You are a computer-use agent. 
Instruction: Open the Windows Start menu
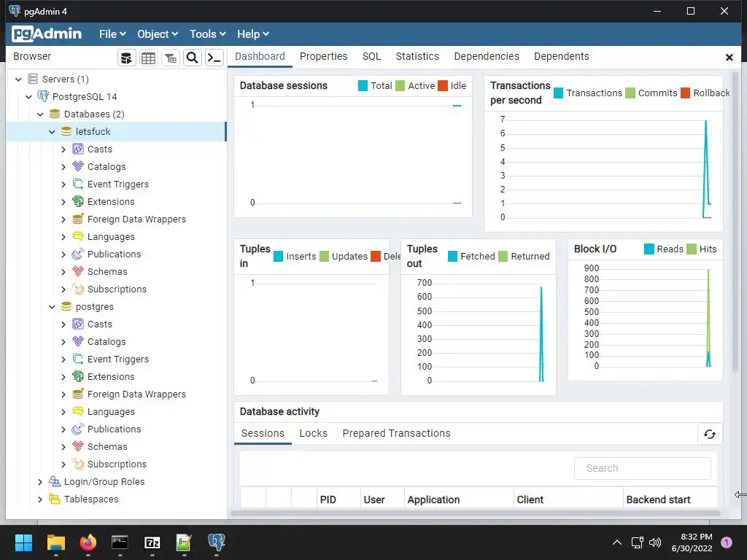point(23,542)
